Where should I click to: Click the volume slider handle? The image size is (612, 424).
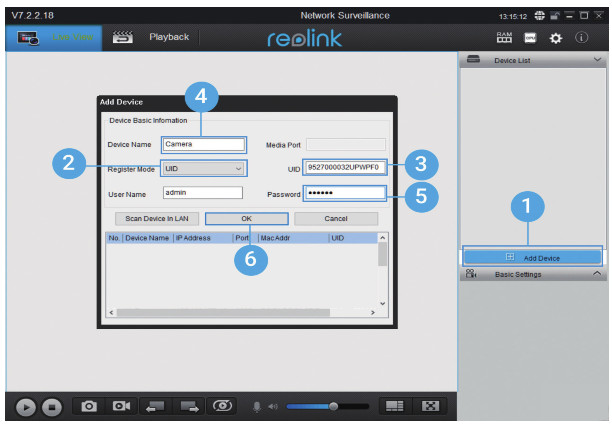pos(333,406)
